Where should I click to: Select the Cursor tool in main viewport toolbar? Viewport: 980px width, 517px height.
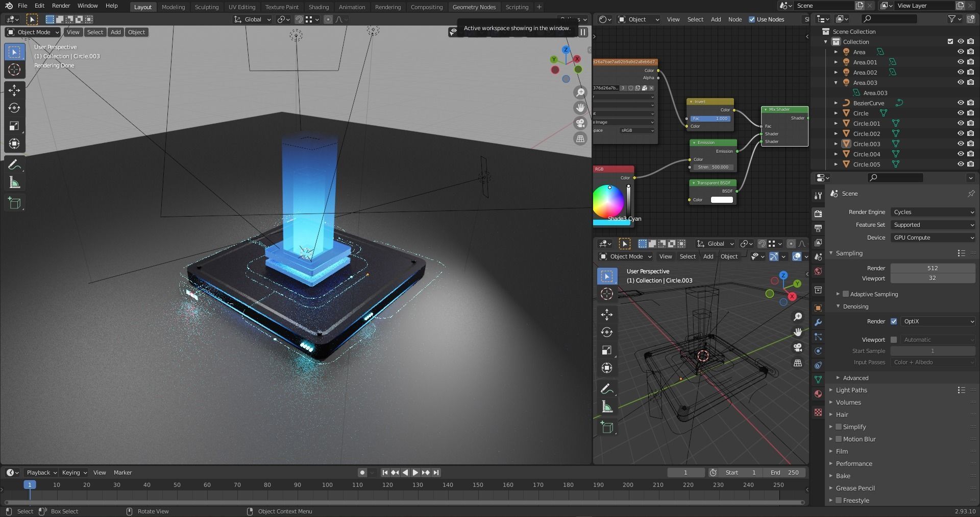point(14,70)
